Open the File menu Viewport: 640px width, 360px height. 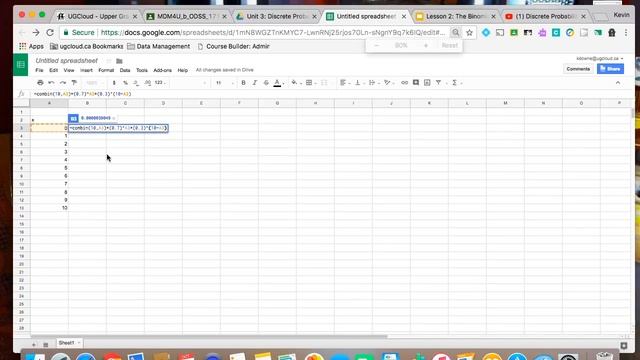[39, 70]
